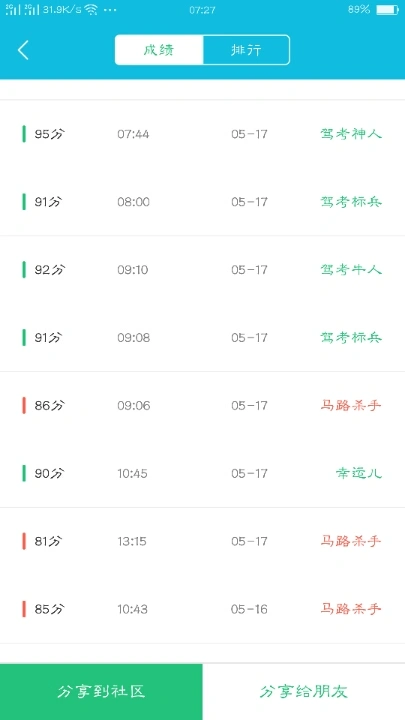
Task: Open the 86分 马路杀手 record
Action: click(x=202, y=405)
